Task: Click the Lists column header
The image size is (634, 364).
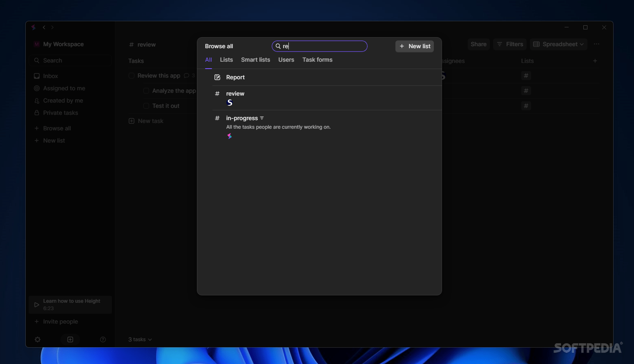Action: click(527, 61)
